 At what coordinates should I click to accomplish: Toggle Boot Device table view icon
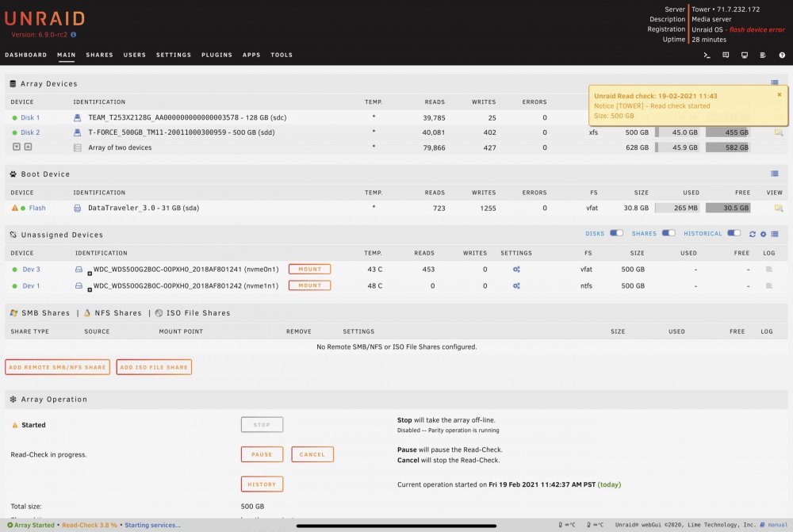point(774,174)
